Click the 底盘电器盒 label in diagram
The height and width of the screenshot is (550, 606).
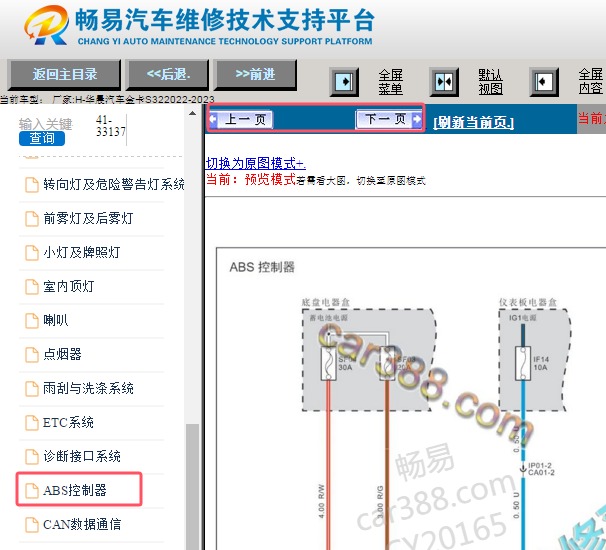[x=326, y=302]
